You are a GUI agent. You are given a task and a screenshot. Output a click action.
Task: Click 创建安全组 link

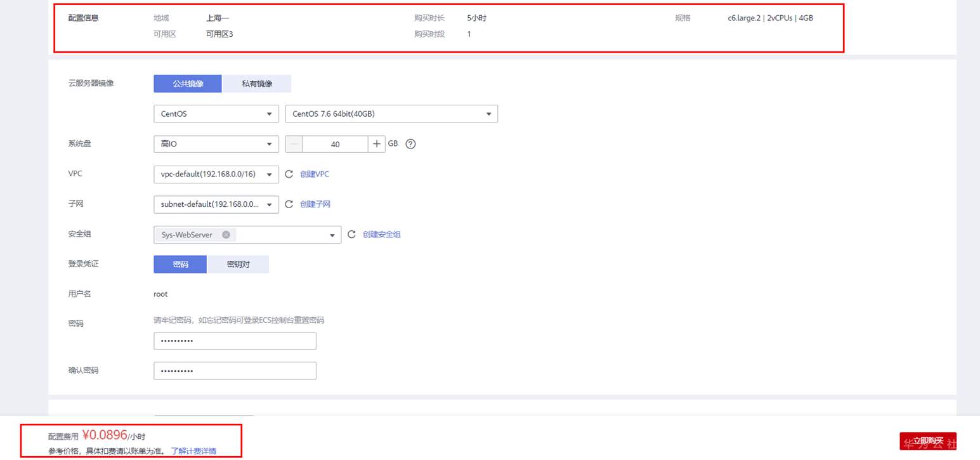pyautogui.click(x=382, y=235)
